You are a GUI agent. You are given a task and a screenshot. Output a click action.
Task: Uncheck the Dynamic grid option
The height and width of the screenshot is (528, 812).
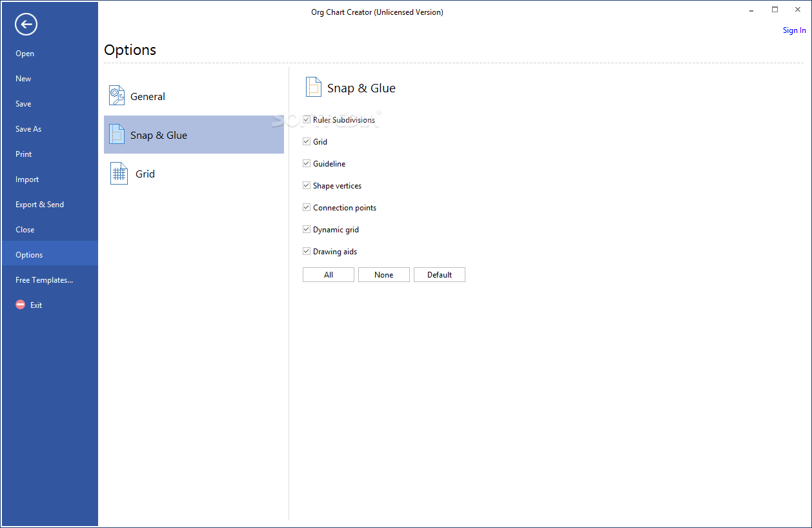[307, 229]
